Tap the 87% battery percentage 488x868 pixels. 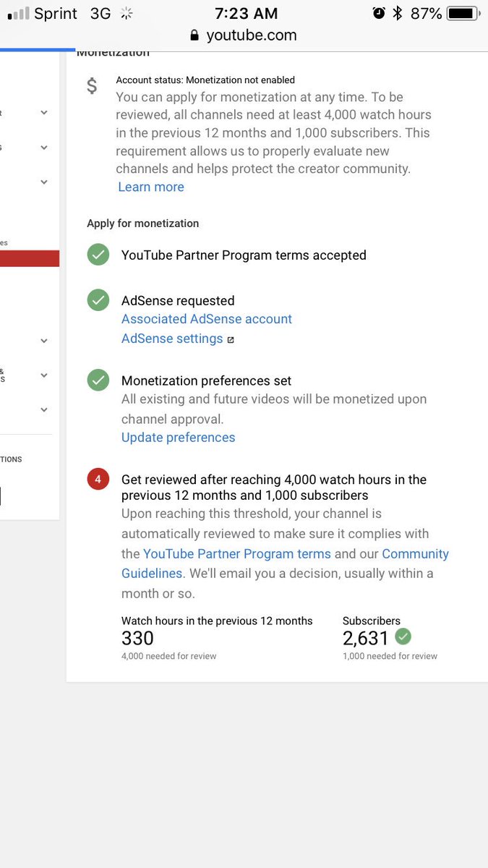[x=427, y=13]
